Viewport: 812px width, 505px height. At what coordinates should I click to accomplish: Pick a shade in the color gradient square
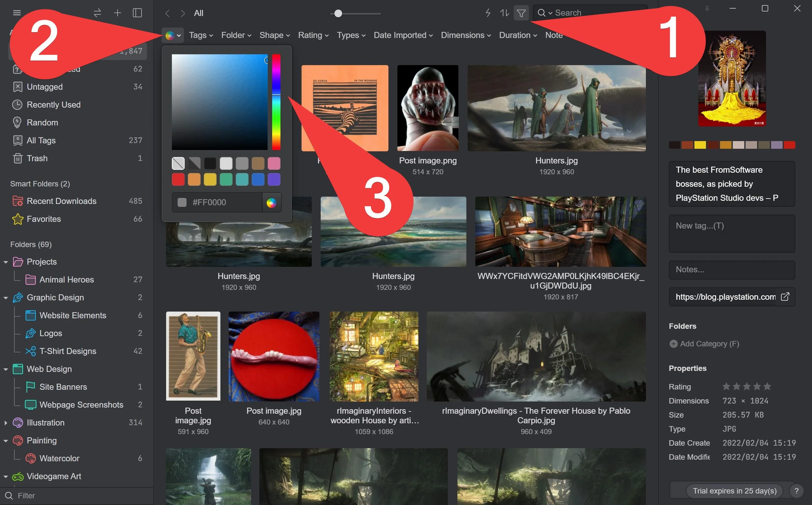[x=219, y=102]
